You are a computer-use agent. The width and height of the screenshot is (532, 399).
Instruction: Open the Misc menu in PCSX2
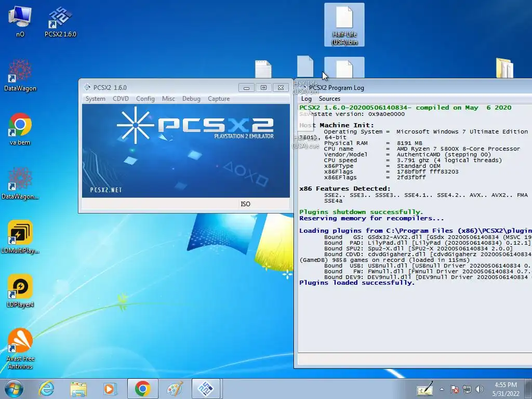point(168,99)
